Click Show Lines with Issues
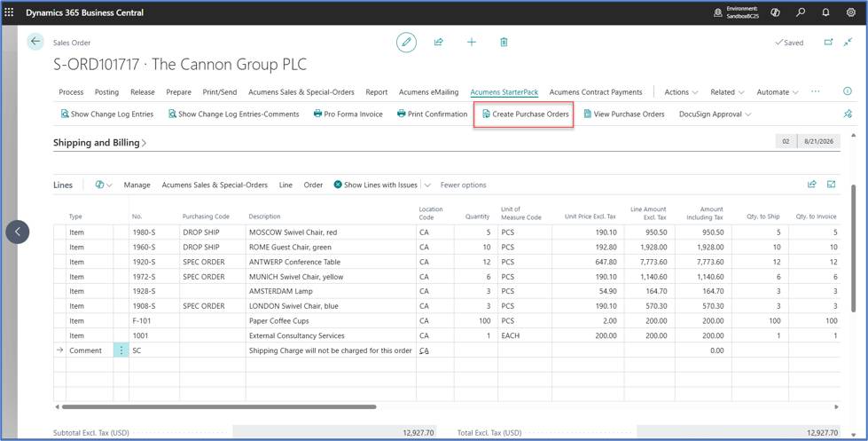 (375, 185)
